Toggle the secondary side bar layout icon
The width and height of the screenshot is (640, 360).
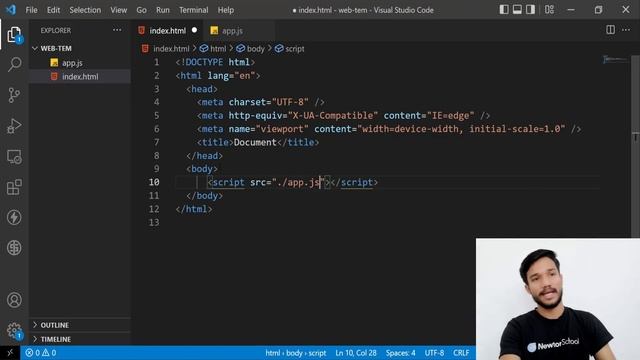pyautogui.click(x=530, y=10)
